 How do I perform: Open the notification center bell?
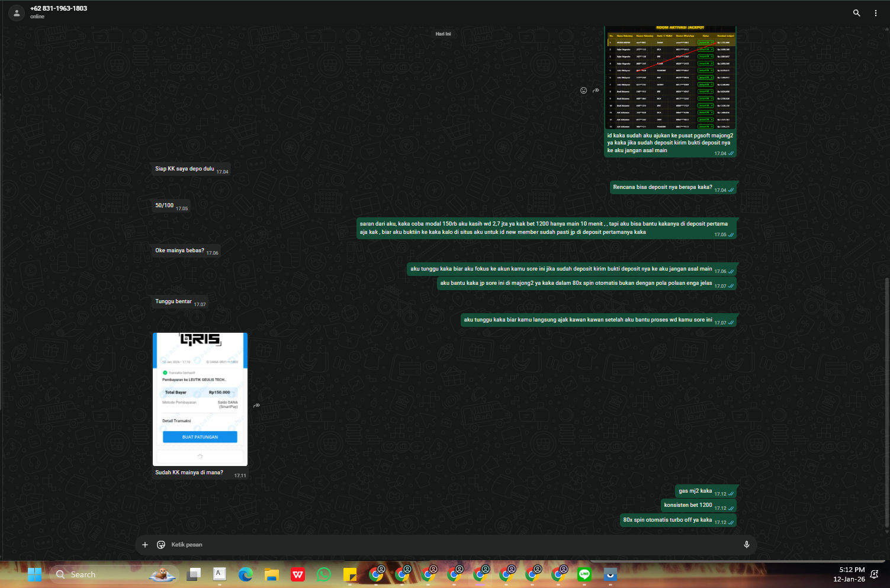point(874,574)
